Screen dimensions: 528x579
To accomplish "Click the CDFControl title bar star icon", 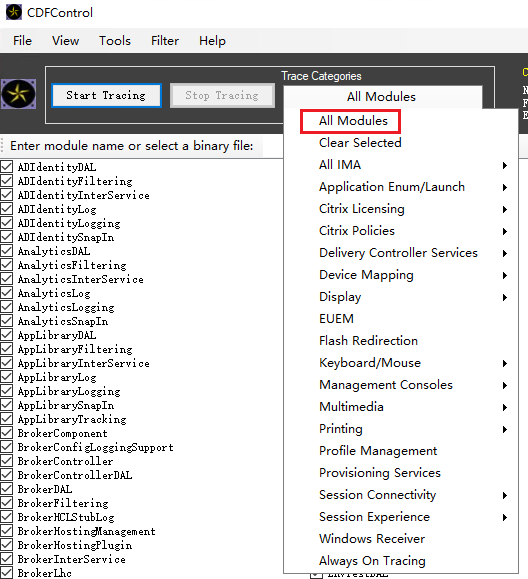I will (x=14, y=12).
